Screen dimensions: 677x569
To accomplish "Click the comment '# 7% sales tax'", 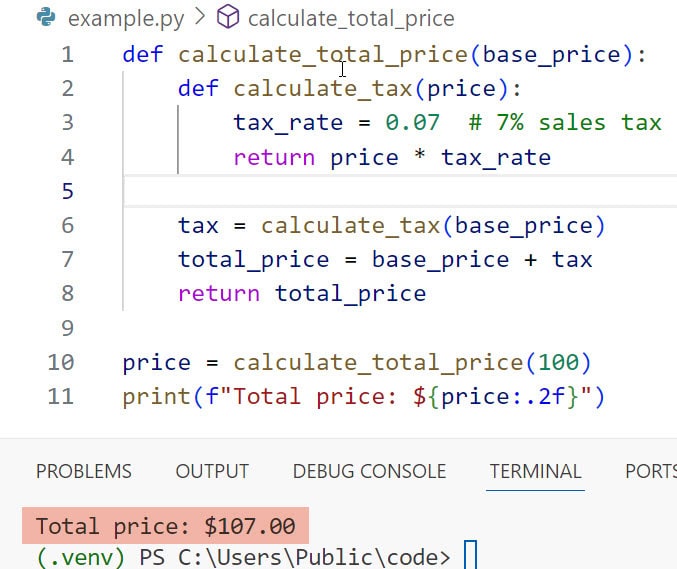I will [565, 123].
